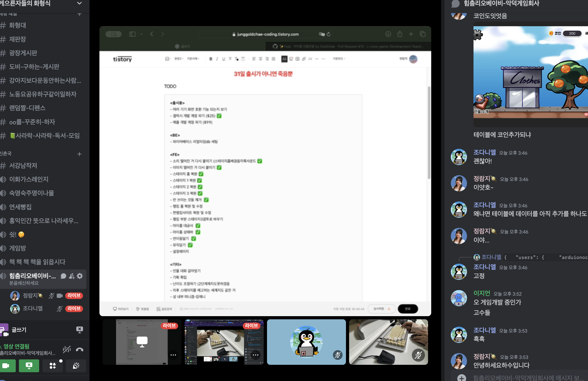Viewport: 588px width, 381px height.
Task: Click Underline in the streamed tistory toolbar
Action: tap(223, 59)
